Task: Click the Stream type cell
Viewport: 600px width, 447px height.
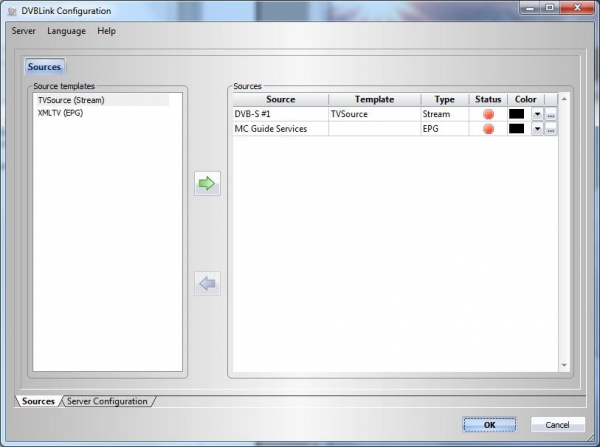Action: click(445, 114)
